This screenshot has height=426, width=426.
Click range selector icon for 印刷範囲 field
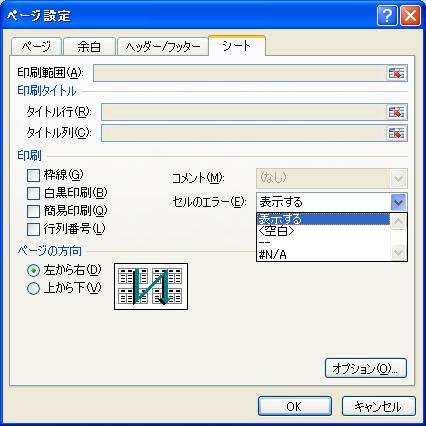(x=397, y=73)
